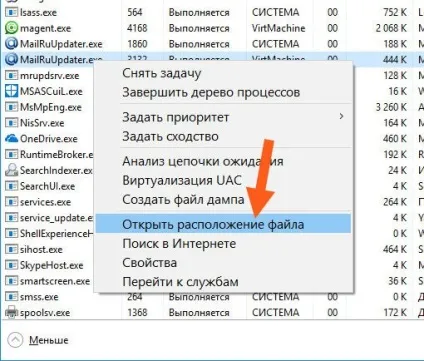The height and width of the screenshot is (361, 424).
Task: Select the SkypeHost.exe process name
Action: pos(51,265)
